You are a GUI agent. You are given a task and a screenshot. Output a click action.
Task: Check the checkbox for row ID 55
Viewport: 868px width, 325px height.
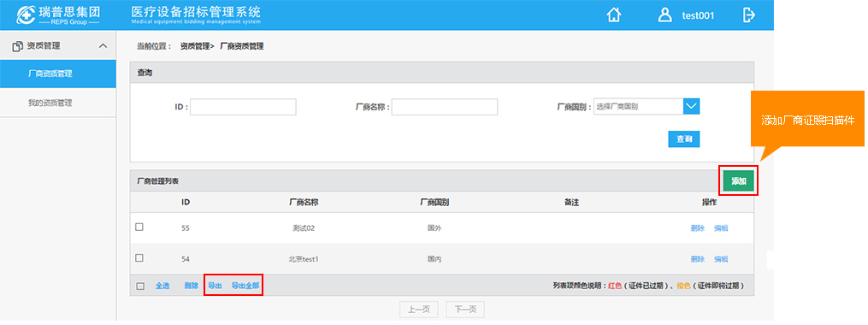(x=139, y=227)
